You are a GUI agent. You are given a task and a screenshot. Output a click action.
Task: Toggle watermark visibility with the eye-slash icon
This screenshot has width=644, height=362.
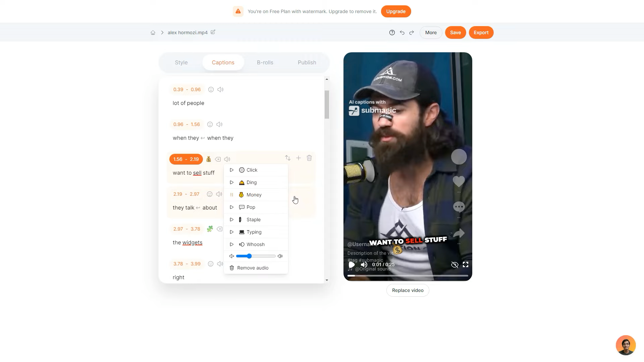(x=454, y=265)
